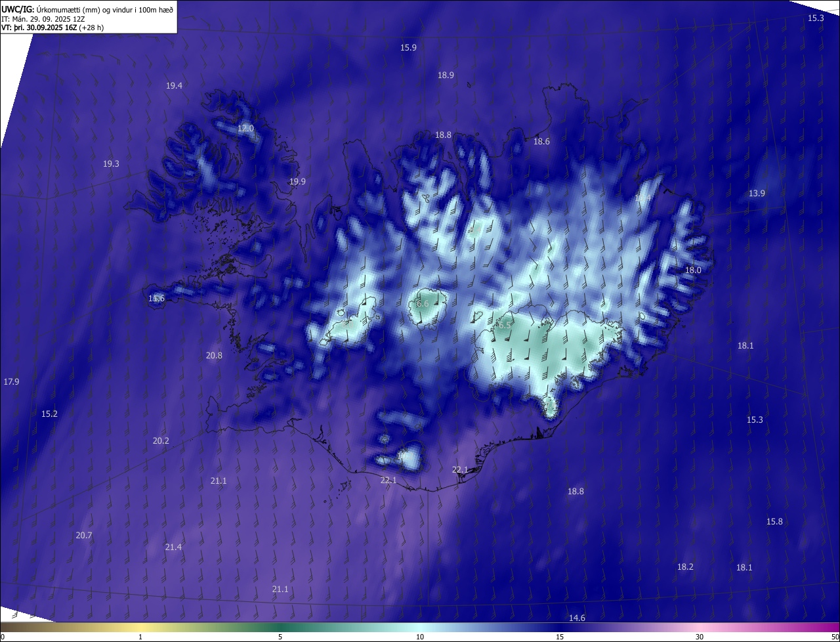Click the 13.9 value label
Image resolution: width=840 pixels, height=642 pixels.
pyautogui.click(x=757, y=194)
